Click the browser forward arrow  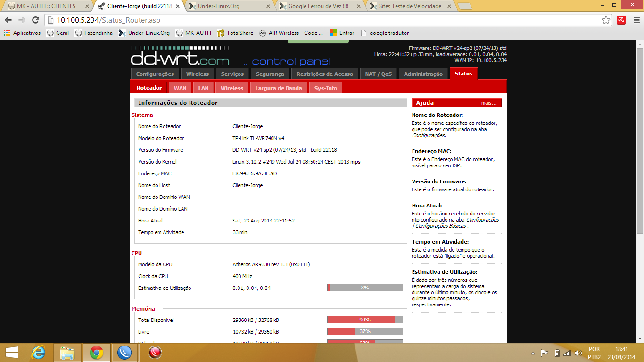coord(22,20)
